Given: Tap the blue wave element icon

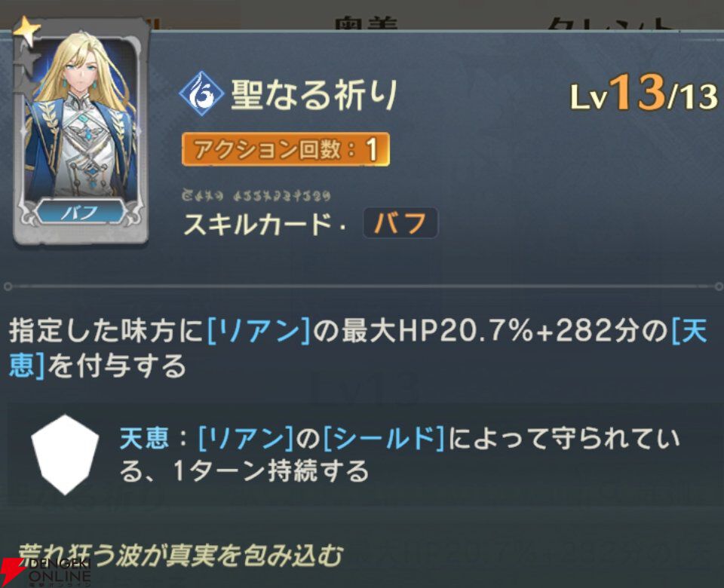Looking at the screenshot, I should click(202, 93).
